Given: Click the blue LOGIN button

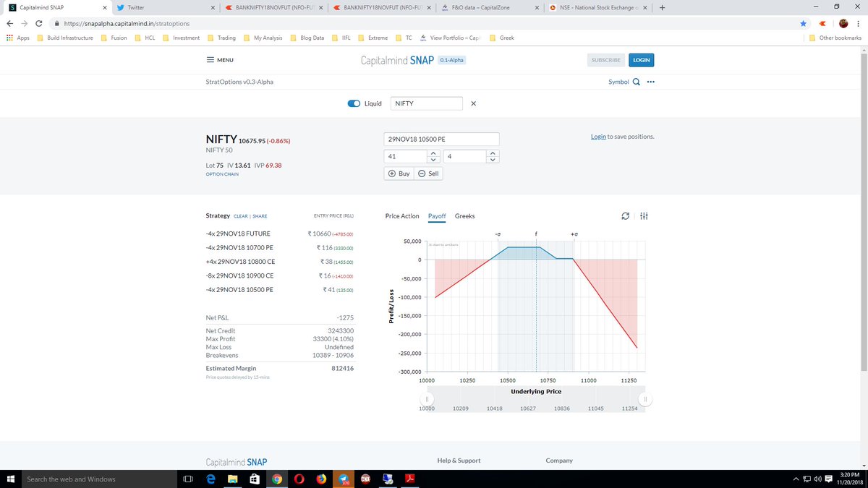Looking at the screenshot, I should pos(642,60).
